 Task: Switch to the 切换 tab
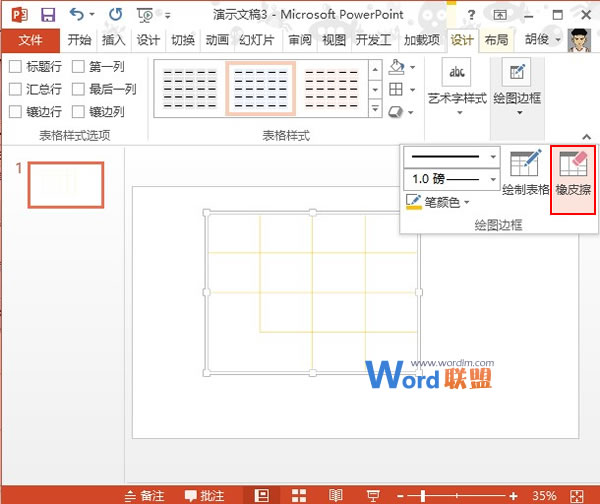click(x=183, y=40)
